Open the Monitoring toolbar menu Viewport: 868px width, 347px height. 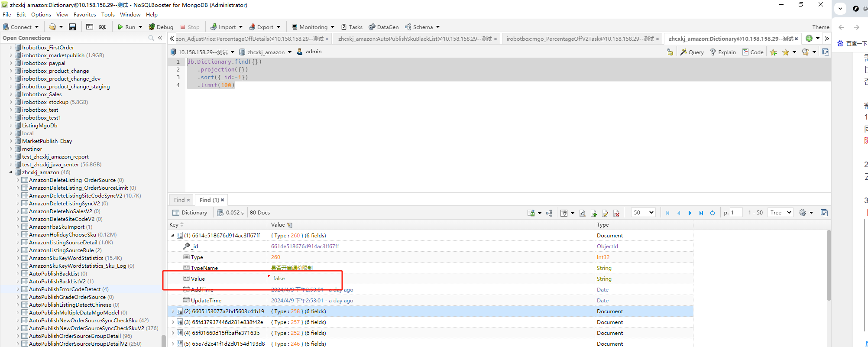(313, 27)
